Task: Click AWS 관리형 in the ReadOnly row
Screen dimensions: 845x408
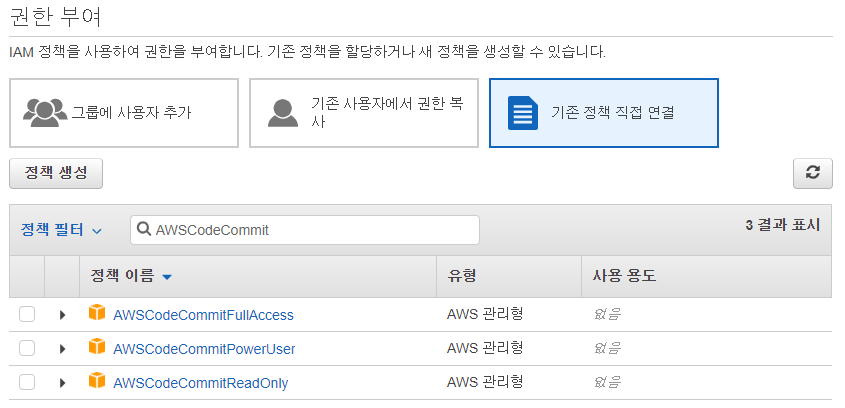Action: click(485, 382)
